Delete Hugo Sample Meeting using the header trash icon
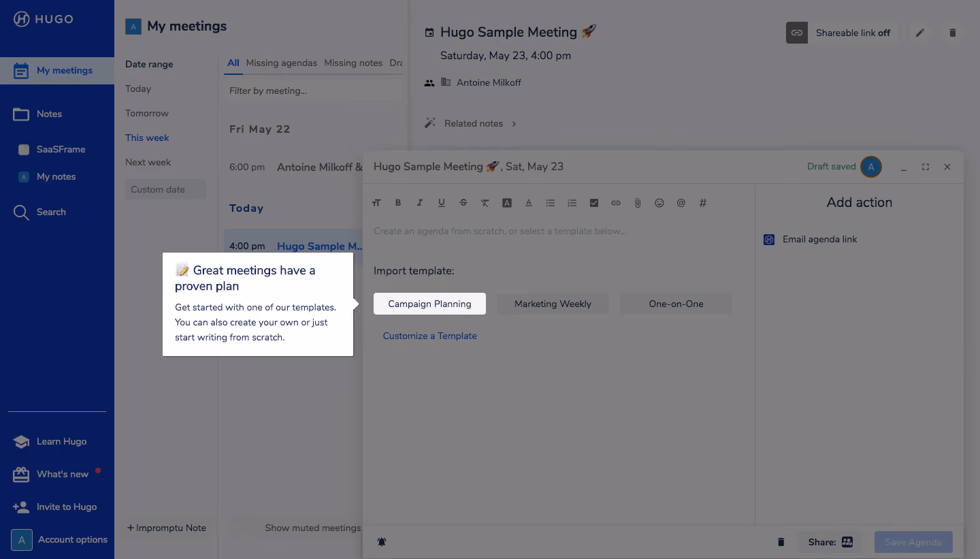The image size is (980, 559). pyautogui.click(x=953, y=33)
